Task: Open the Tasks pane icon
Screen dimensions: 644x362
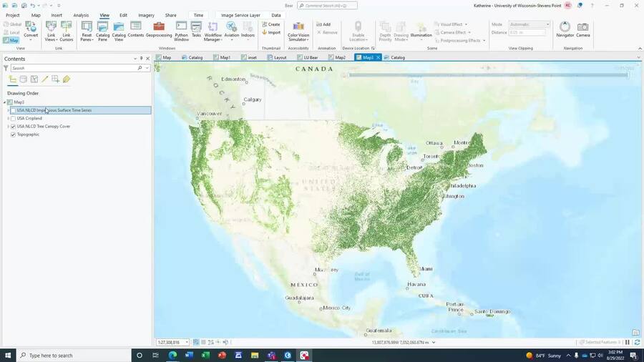Action: tap(196, 29)
